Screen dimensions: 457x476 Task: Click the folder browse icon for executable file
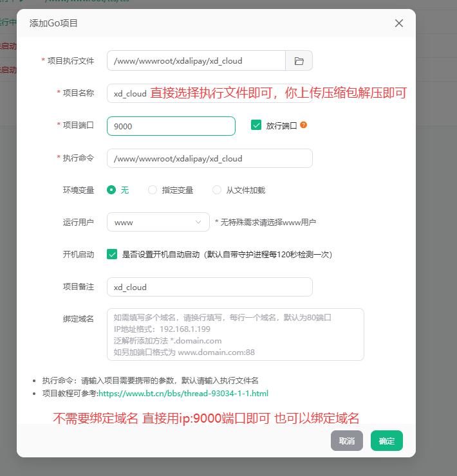click(x=299, y=61)
